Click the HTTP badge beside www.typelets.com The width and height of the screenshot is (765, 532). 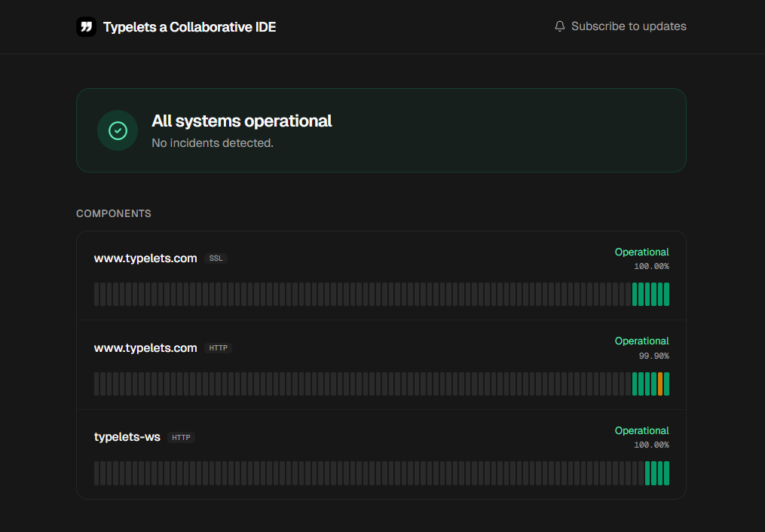point(218,347)
